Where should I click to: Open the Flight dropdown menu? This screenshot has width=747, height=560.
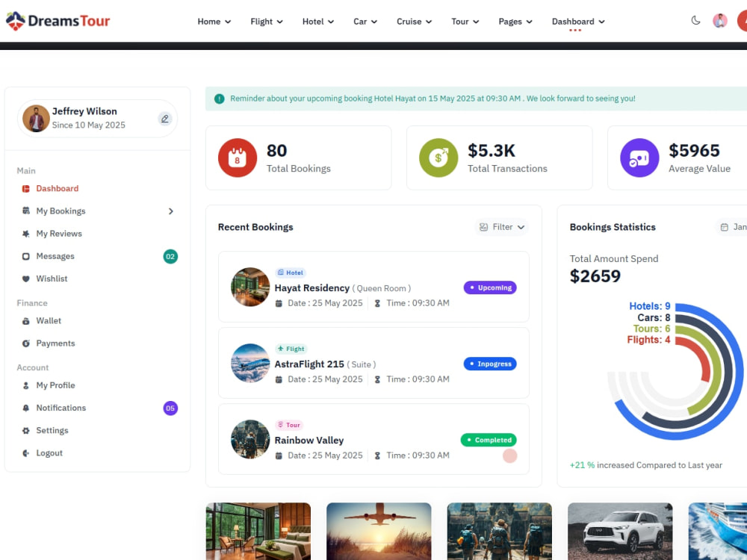click(267, 22)
